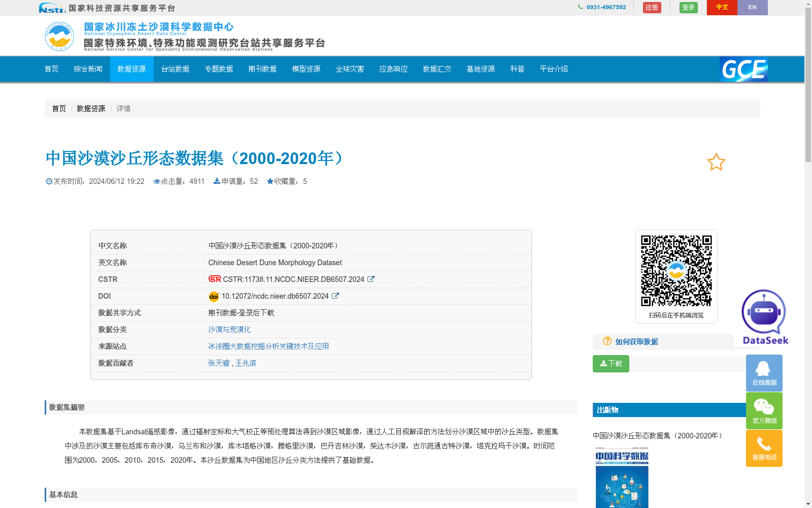This screenshot has width=812, height=508.
Task: Open the 沙漠与荒漠化 category link
Action: point(229,330)
